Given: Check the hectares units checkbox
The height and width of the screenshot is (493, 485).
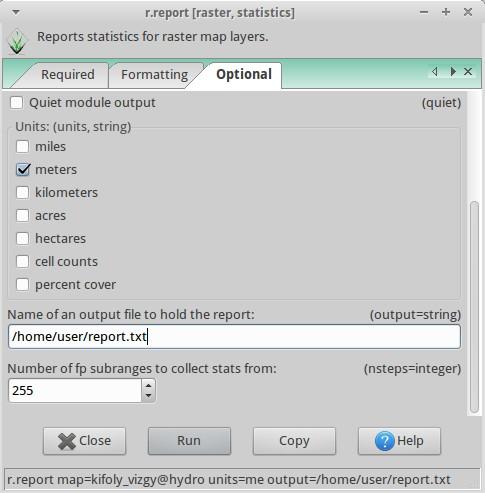Looking at the screenshot, I should click(x=23, y=239).
